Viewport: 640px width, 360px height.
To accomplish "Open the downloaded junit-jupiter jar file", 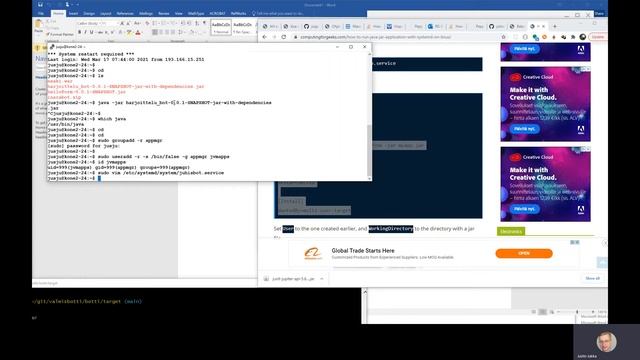I will (x=293, y=279).
